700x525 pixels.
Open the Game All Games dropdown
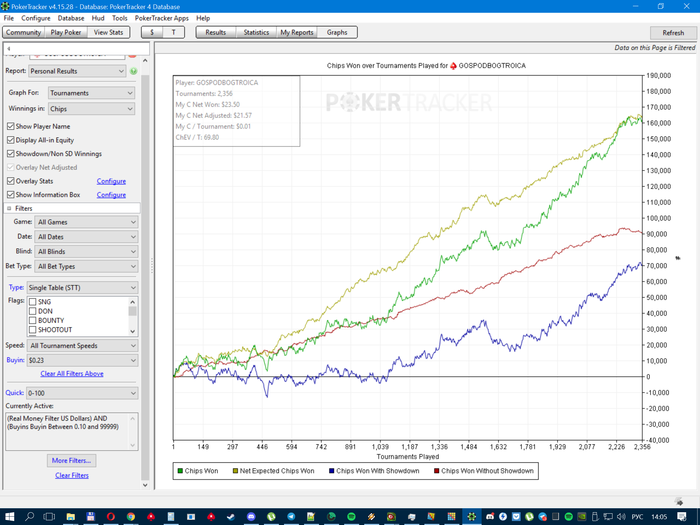click(86, 222)
